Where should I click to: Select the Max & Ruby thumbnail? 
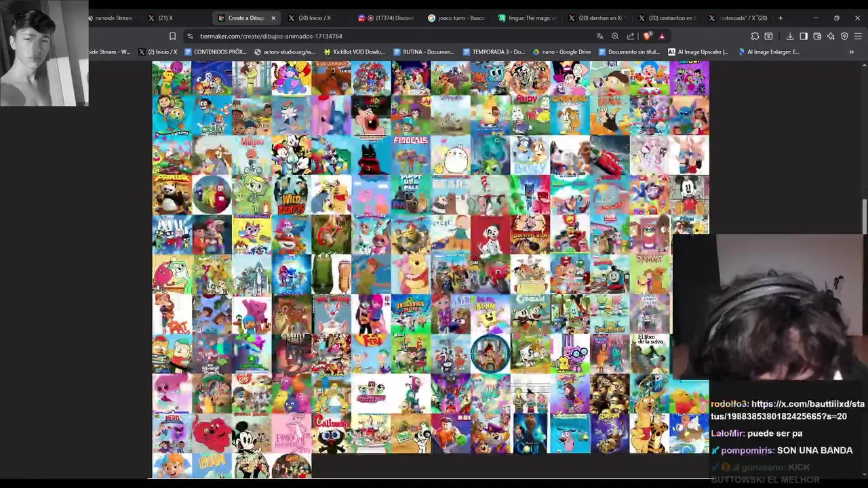pos(530,117)
